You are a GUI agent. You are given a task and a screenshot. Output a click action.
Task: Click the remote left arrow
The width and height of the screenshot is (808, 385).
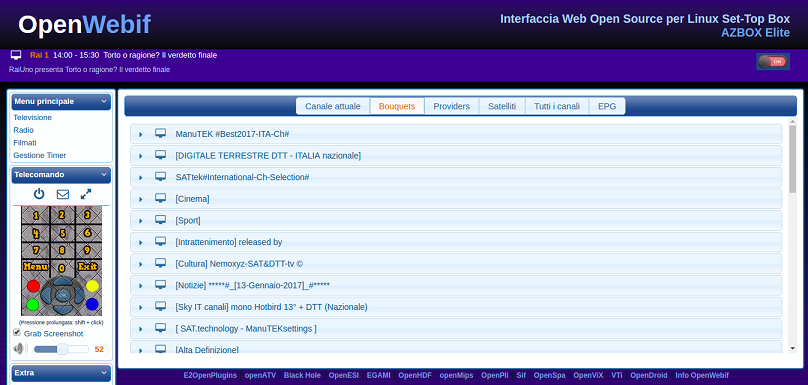(x=47, y=295)
